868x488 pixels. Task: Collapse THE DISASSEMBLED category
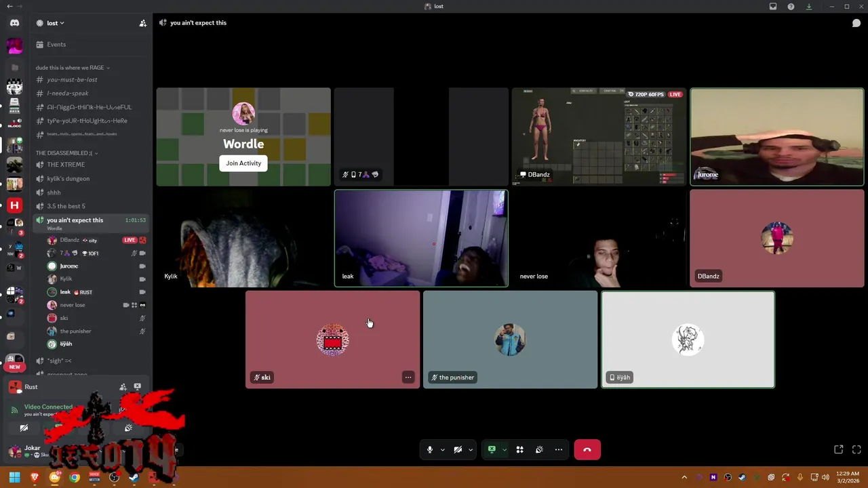(66, 153)
